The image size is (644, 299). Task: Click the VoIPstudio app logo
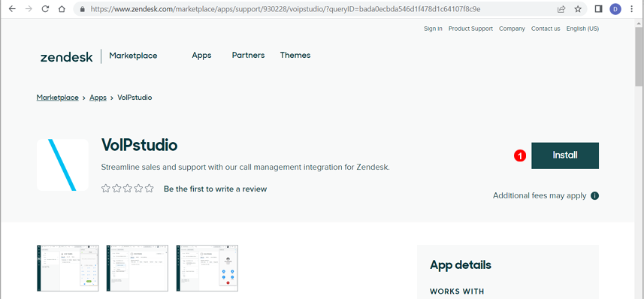[62, 165]
